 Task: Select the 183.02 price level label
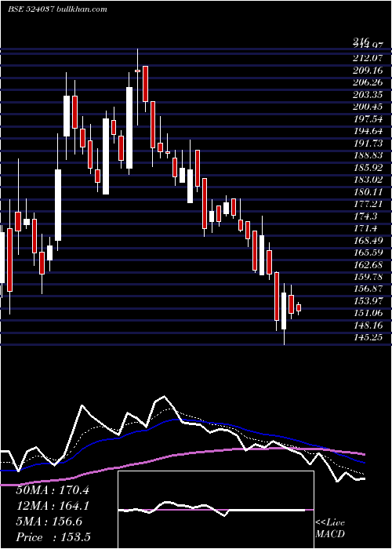(368, 180)
